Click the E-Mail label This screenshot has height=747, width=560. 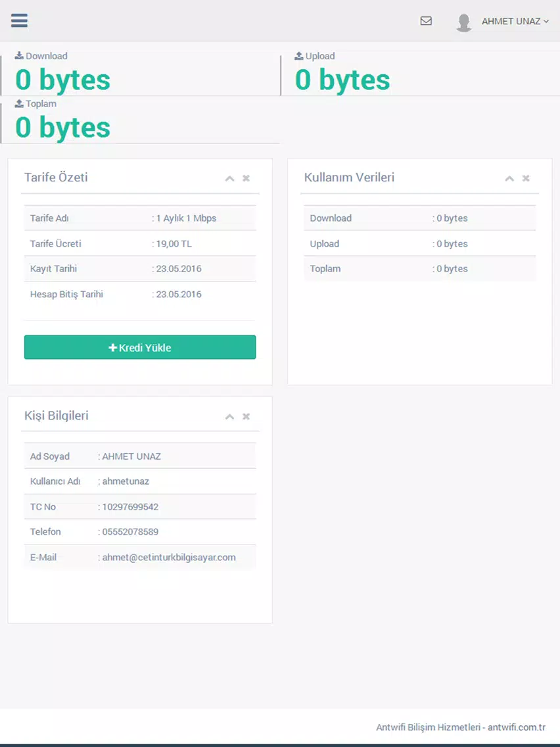pyautogui.click(x=43, y=558)
